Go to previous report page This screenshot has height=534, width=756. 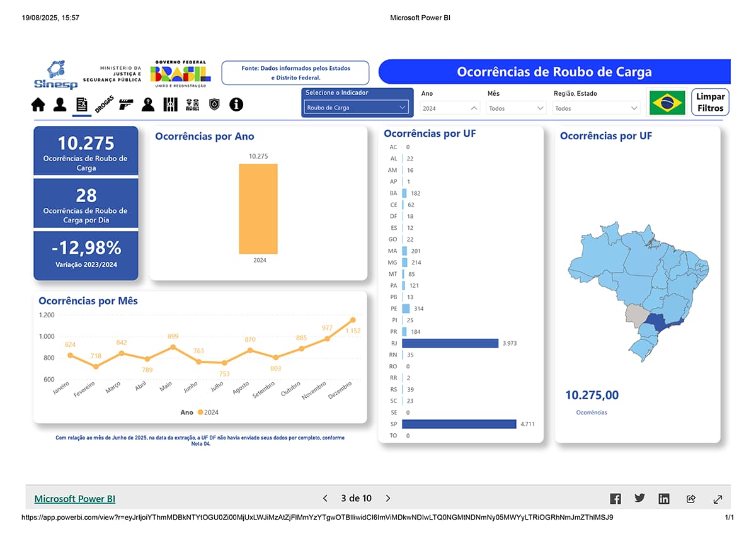coord(325,499)
